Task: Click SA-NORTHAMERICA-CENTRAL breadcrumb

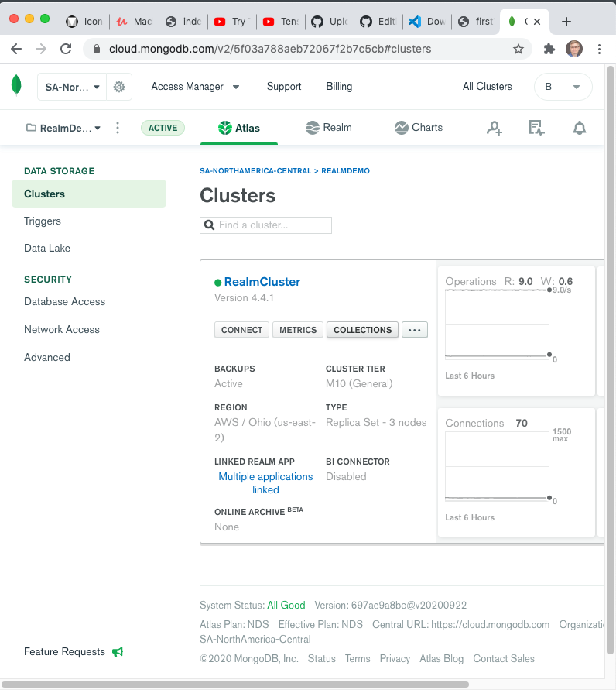Action: (255, 170)
